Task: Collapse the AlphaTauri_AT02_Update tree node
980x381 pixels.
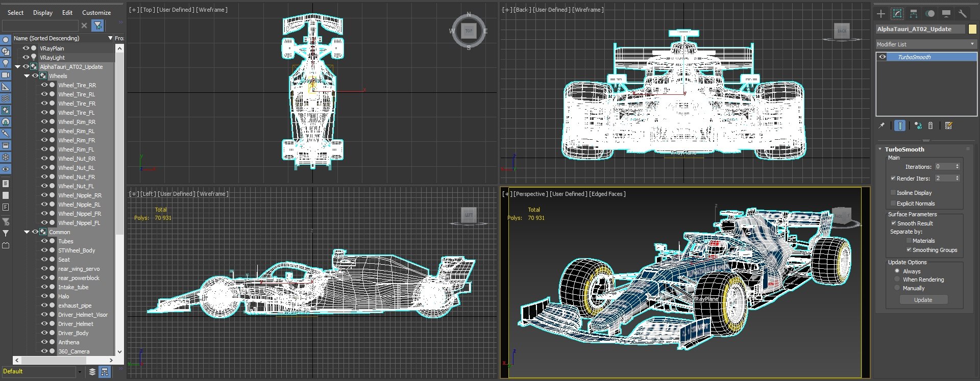Action: (17, 67)
